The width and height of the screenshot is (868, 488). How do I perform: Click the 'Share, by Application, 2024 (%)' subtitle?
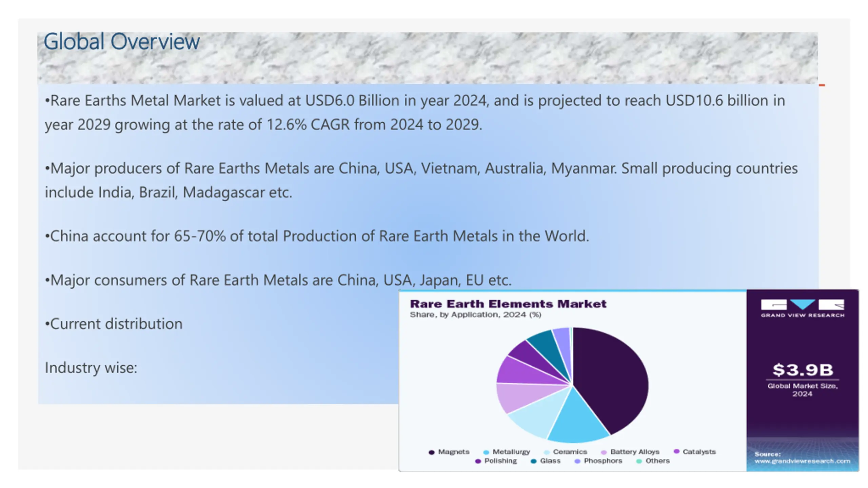pos(475,314)
